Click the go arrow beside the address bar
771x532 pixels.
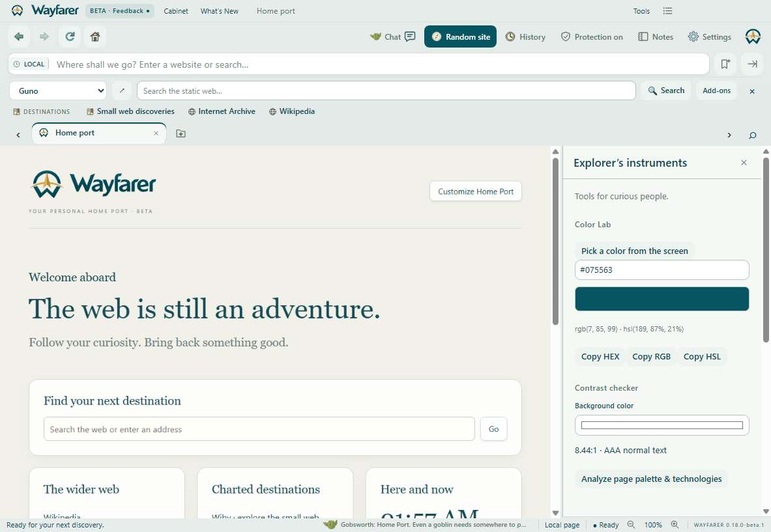pos(752,64)
